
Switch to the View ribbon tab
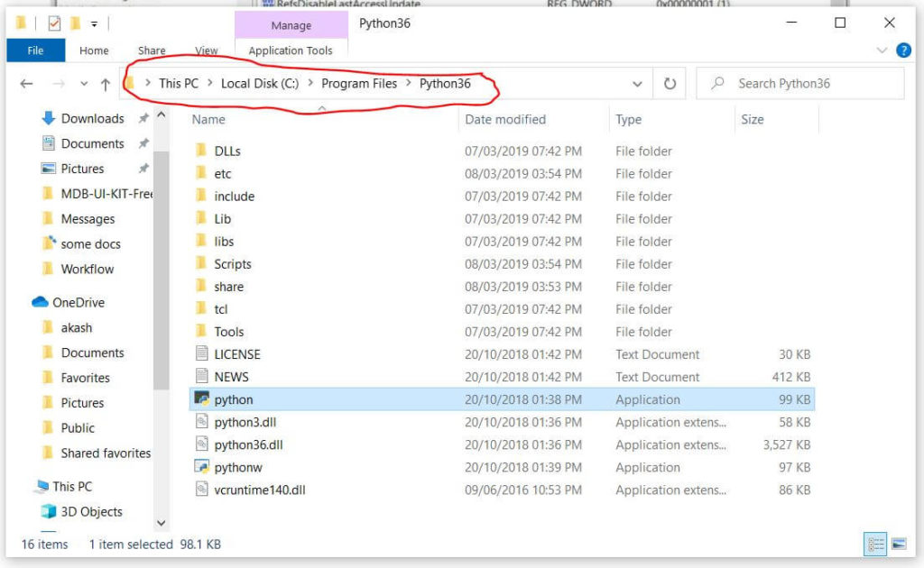click(x=207, y=50)
